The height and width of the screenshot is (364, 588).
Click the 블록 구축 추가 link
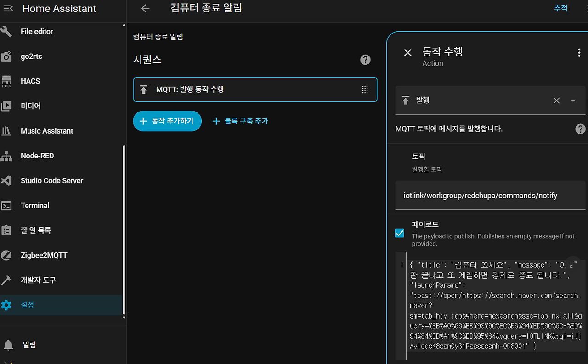click(240, 121)
